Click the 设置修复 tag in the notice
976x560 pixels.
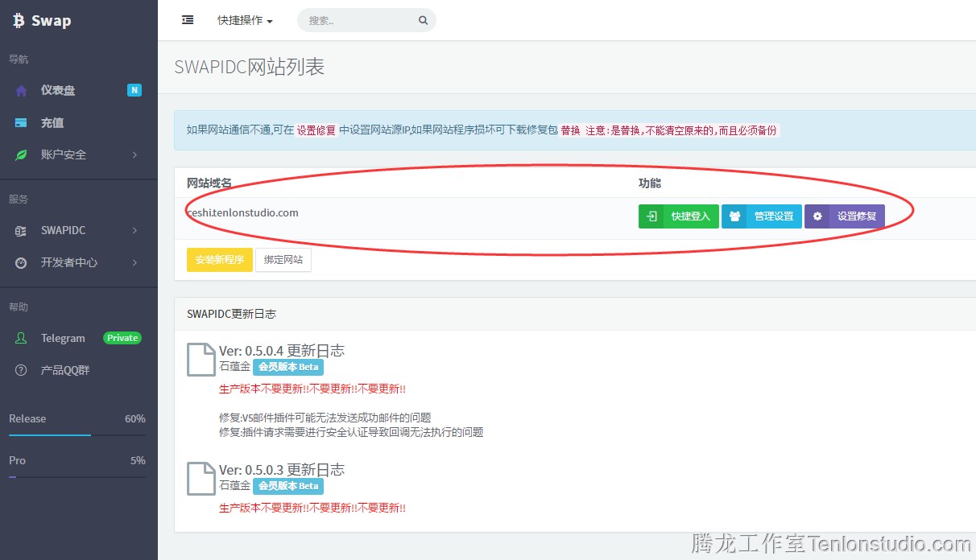[x=316, y=130]
